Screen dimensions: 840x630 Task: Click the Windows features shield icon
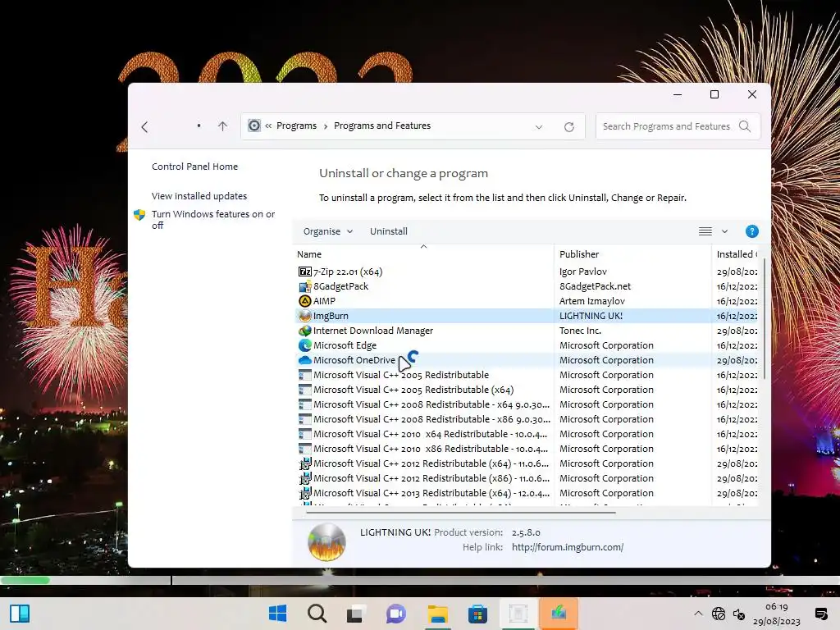pos(139,215)
